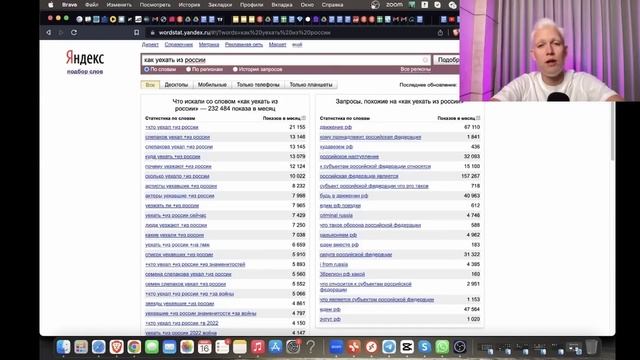This screenshot has width=640, height=360.
Task: Click the page vertical scrollbar
Action: coord(612,131)
